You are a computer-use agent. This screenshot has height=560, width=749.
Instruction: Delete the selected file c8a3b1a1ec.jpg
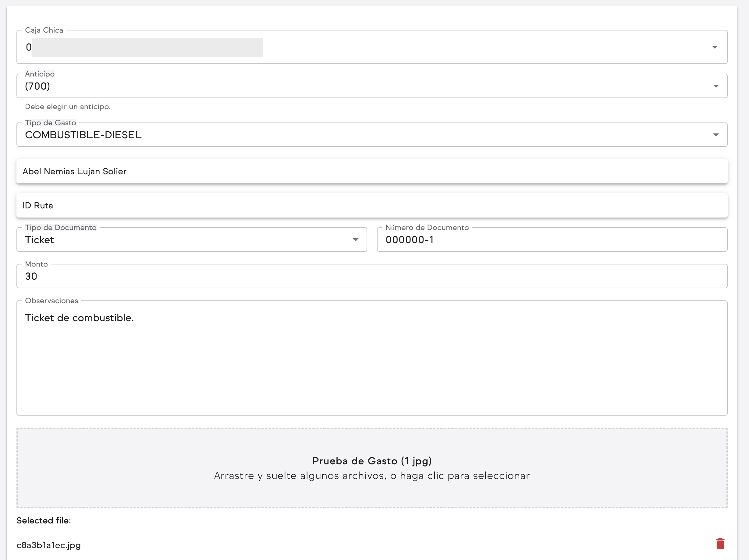click(720, 544)
